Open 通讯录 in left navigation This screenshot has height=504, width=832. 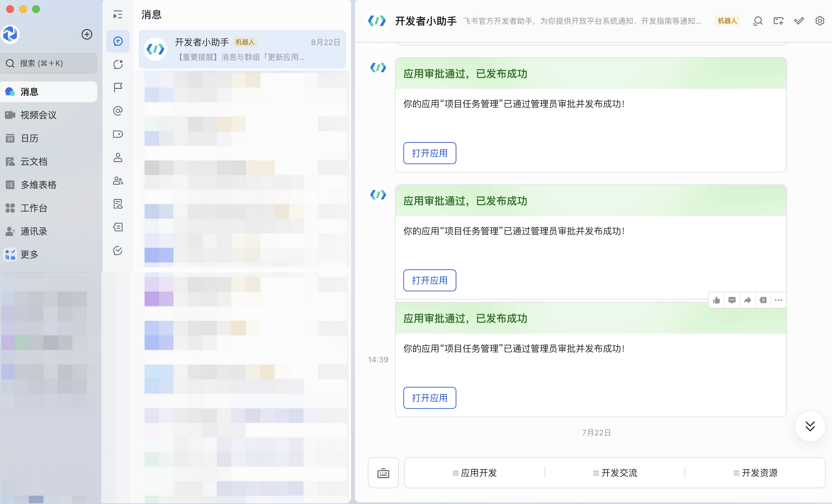pos(49,231)
